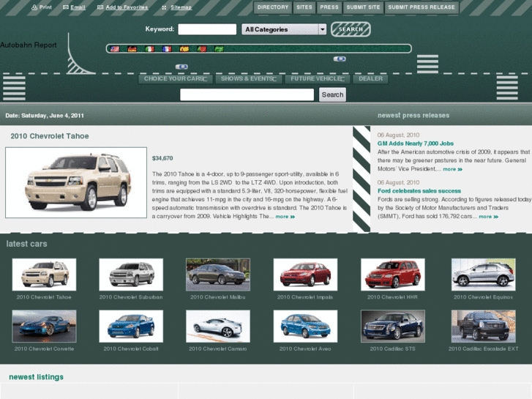
Task: Click the '2010 Chevrolet Malibu' caption
Action: pyautogui.click(x=218, y=297)
